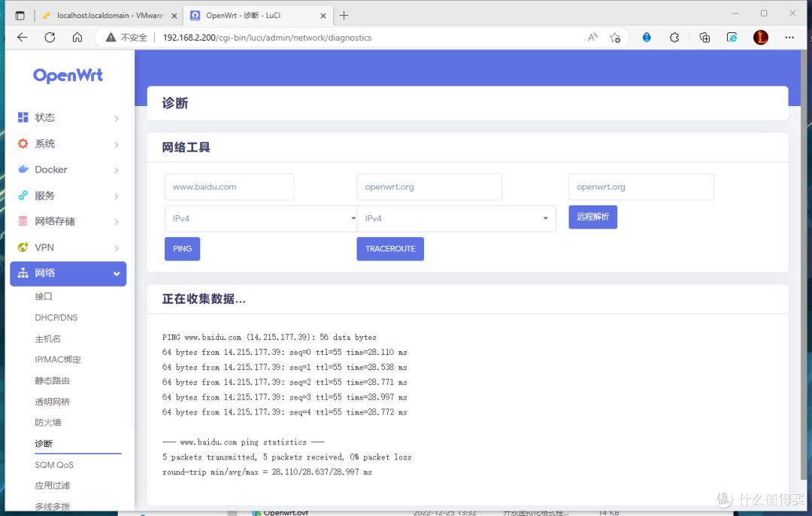Open the 状态 status section icon
Viewport: 812px width, 516px height.
point(24,117)
